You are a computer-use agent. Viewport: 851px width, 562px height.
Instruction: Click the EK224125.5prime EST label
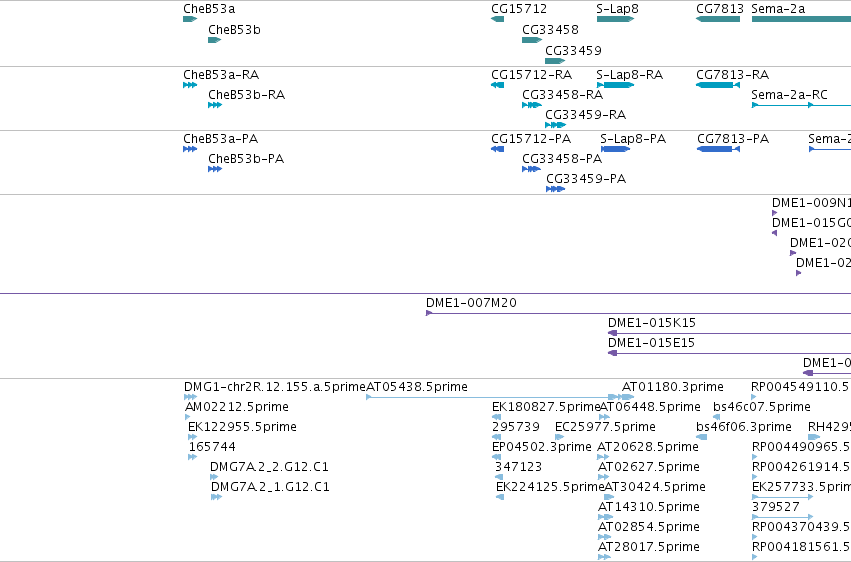[x=550, y=487]
